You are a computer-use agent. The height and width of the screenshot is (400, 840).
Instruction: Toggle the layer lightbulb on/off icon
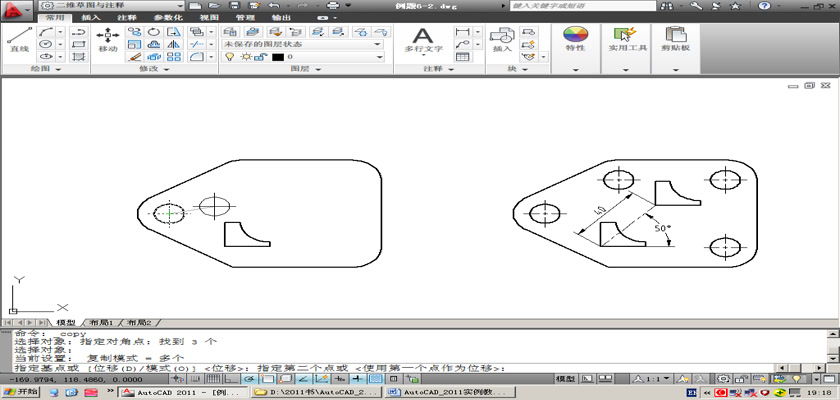coord(228,57)
